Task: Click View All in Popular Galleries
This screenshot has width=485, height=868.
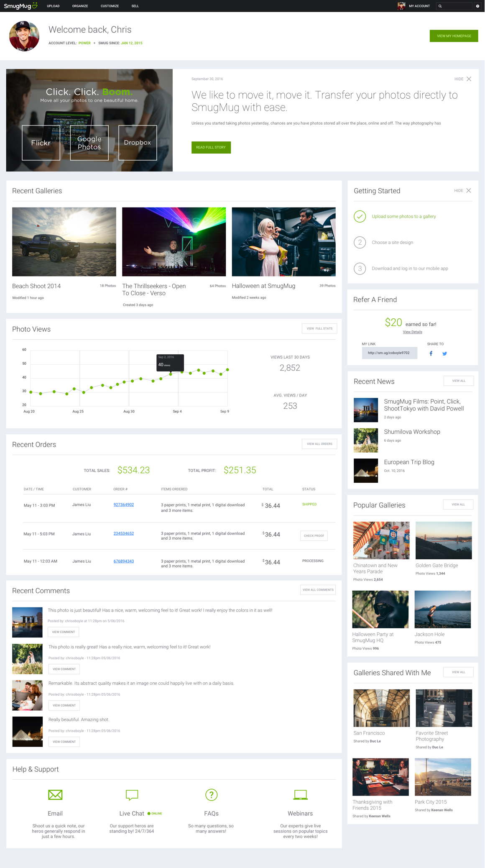Action: [458, 504]
